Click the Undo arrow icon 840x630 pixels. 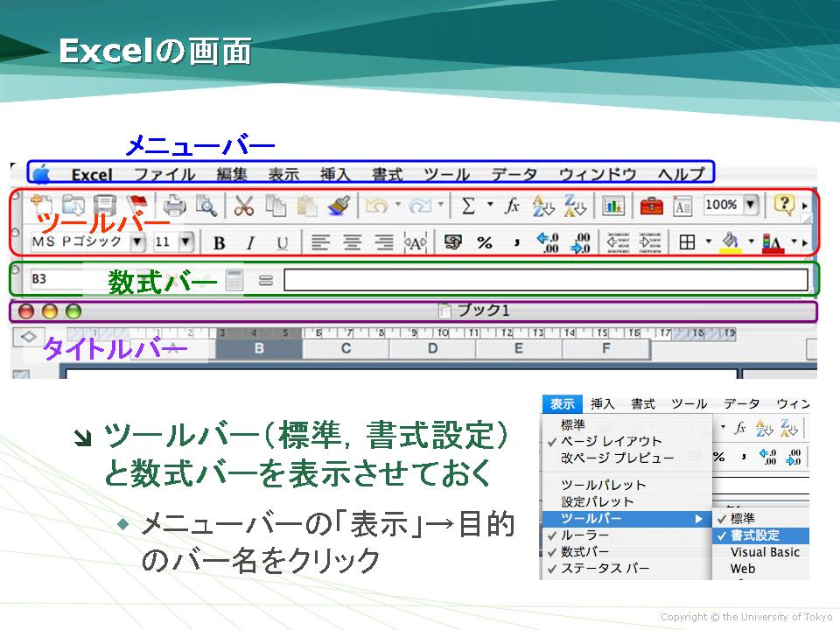(x=377, y=205)
